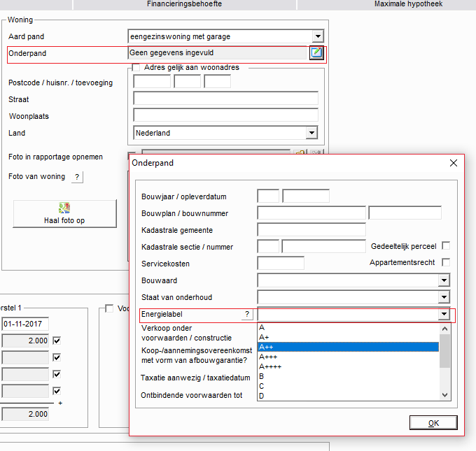
Task: Click the OK button in Onderpand dialog
Action: 433,423
